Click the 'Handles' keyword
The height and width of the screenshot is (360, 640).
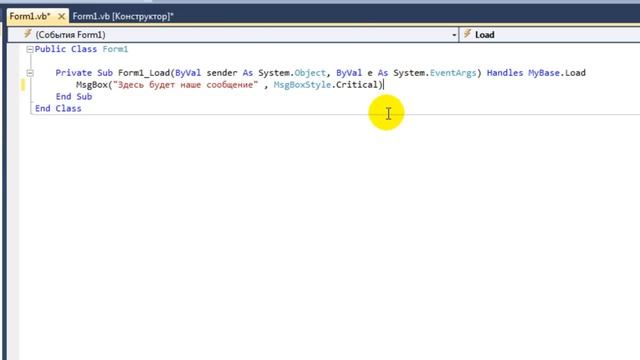click(504, 73)
